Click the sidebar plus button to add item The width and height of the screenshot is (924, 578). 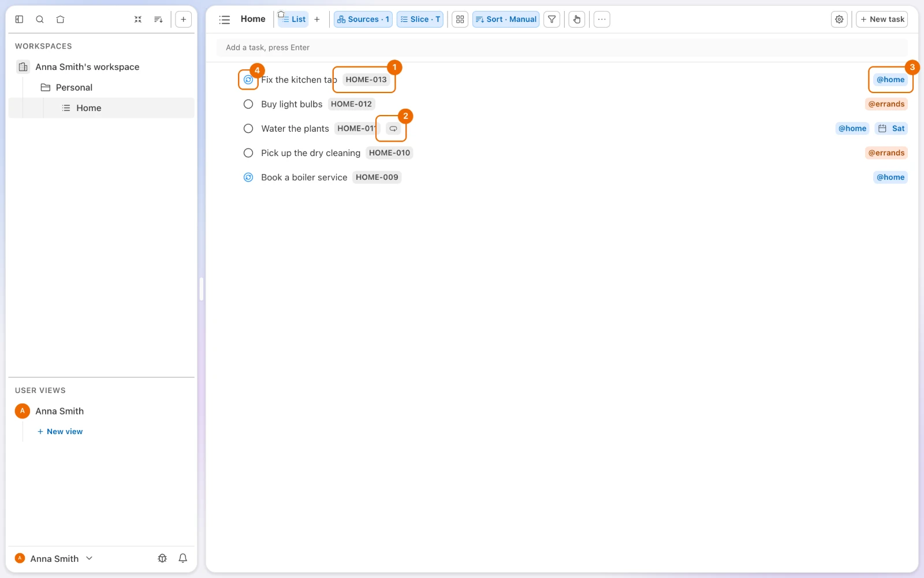tap(183, 19)
